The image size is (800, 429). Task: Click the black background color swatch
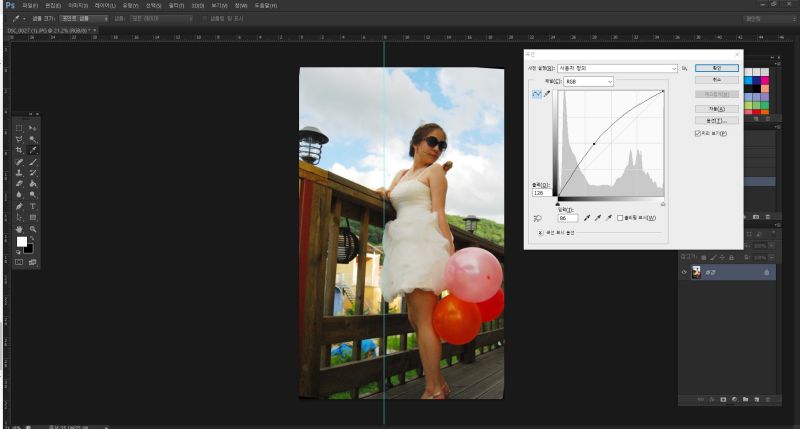(30, 249)
